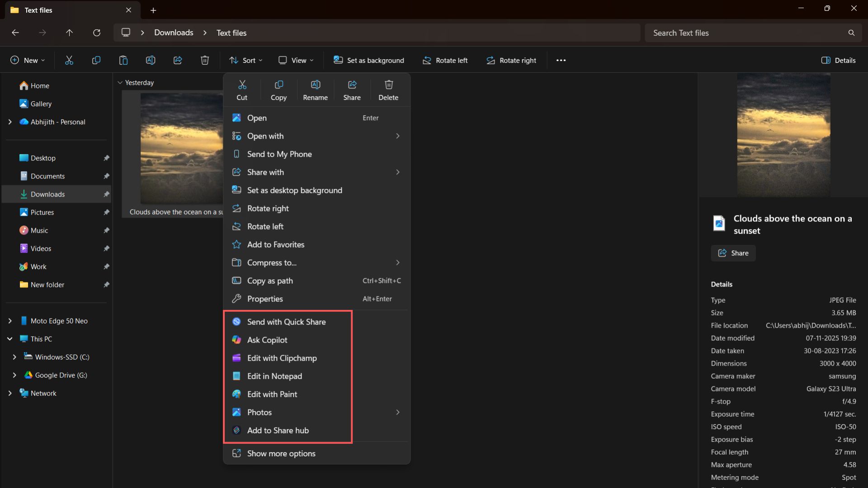Click the Share button in the details pane
The image size is (868, 488).
733,253
